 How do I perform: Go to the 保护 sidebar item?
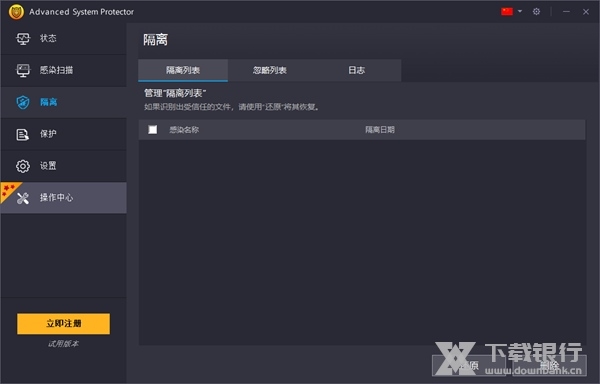pyautogui.click(x=64, y=134)
